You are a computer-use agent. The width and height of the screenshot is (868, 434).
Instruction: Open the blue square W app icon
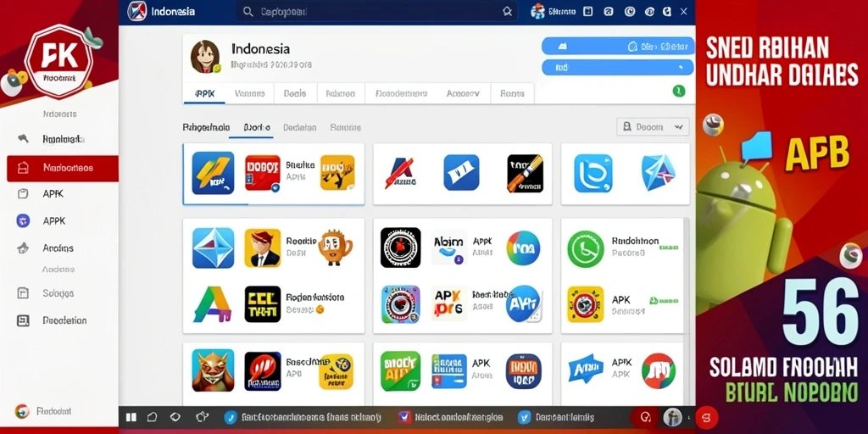[461, 173]
